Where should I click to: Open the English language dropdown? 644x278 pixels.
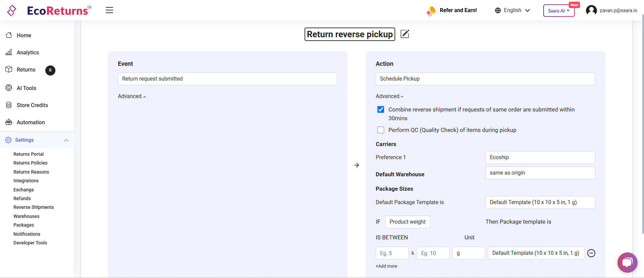(x=512, y=10)
